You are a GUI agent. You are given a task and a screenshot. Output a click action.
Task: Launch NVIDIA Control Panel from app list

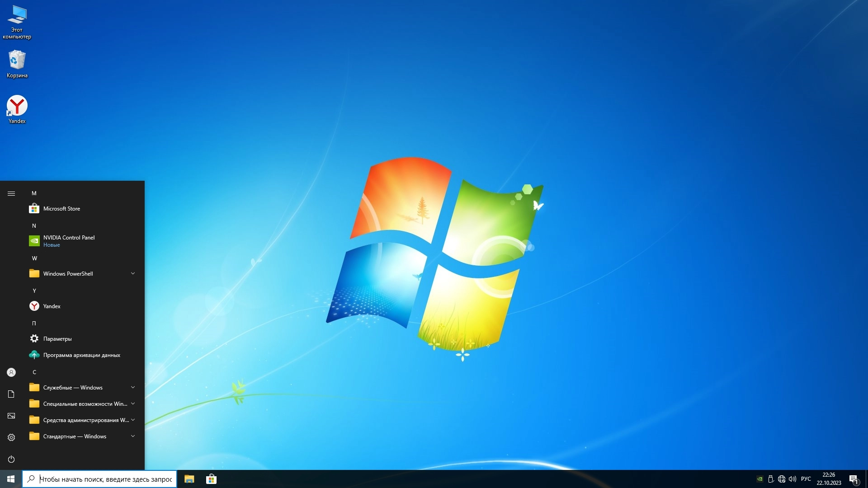[69, 240]
